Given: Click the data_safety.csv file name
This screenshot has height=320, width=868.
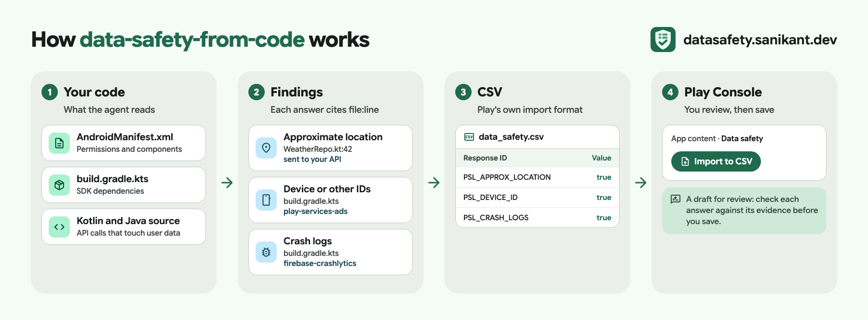Looking at the screenshot, I should click(511, 137).
